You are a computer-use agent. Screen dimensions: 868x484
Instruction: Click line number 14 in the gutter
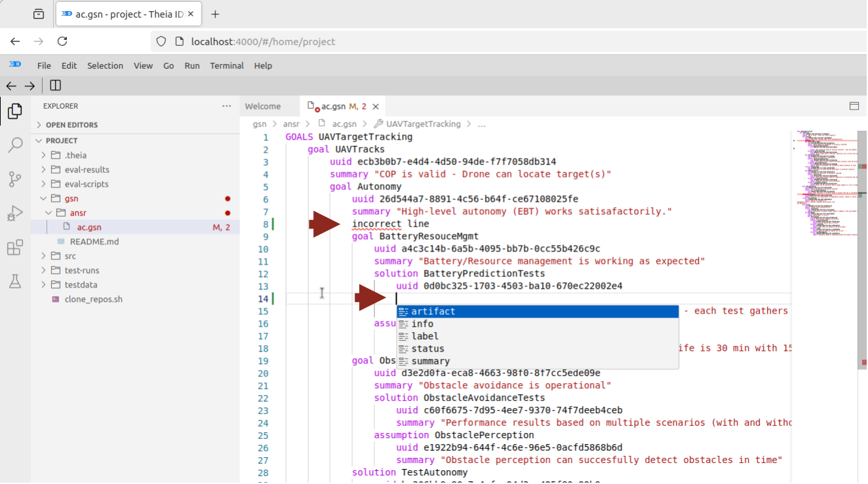(263, 299)
